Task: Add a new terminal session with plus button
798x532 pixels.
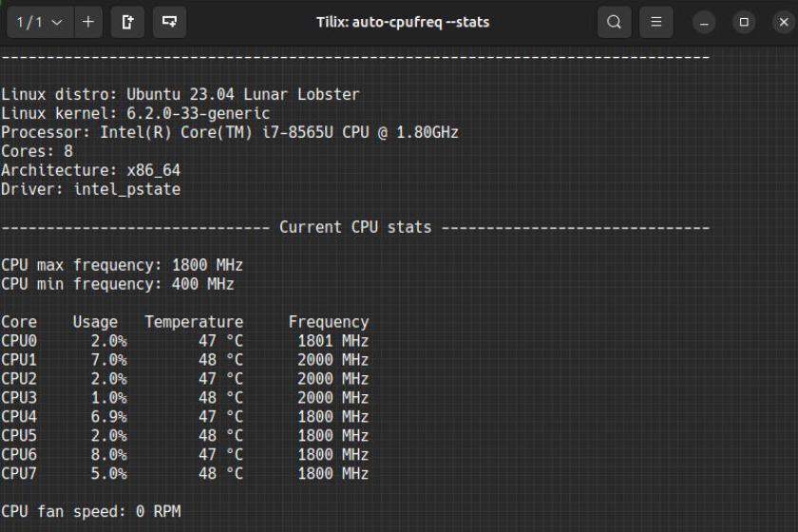Action: pyautogui.click(x=88, y=22)
